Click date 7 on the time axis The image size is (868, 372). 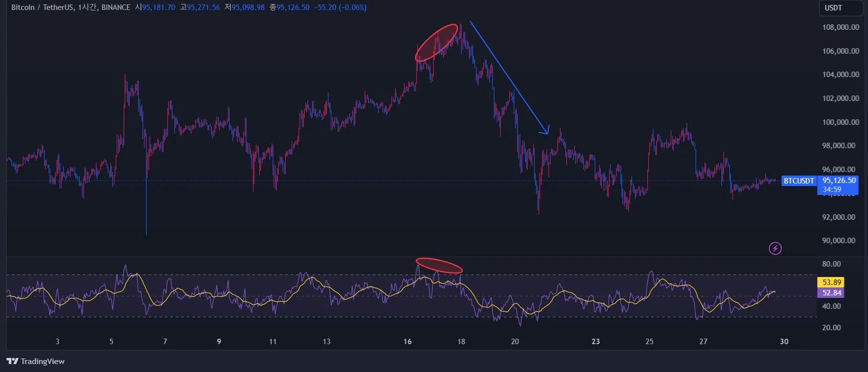point(165,342)
